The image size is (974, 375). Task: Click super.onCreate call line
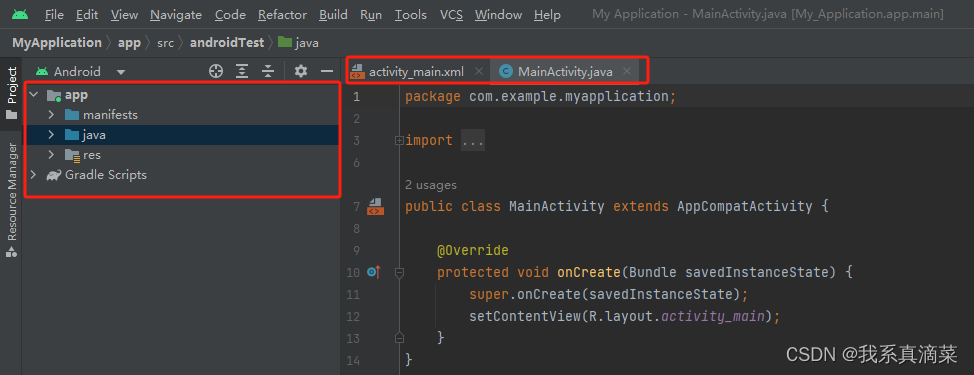(609, 294)
